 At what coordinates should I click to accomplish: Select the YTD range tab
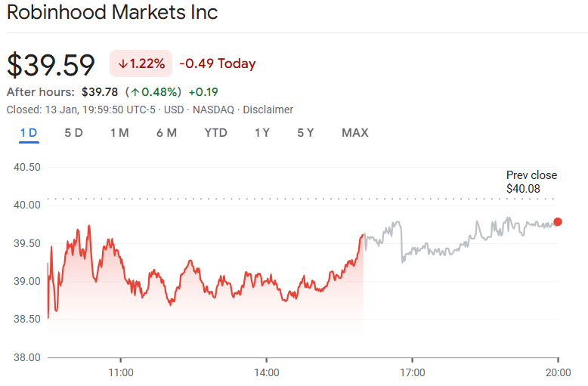[x=215, y=133]
